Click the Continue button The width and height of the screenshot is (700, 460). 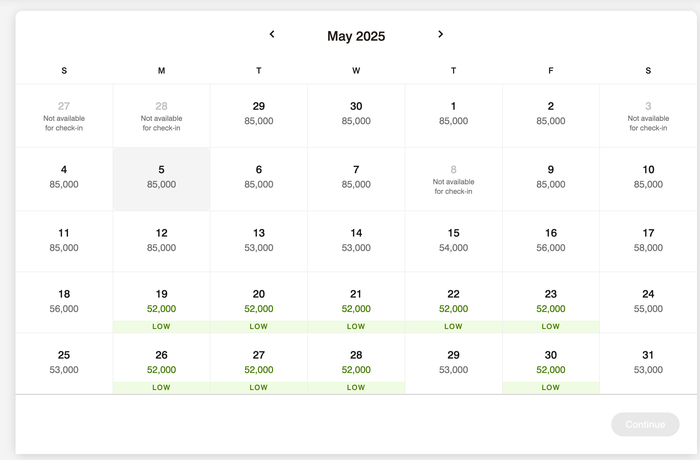[645, 424]
